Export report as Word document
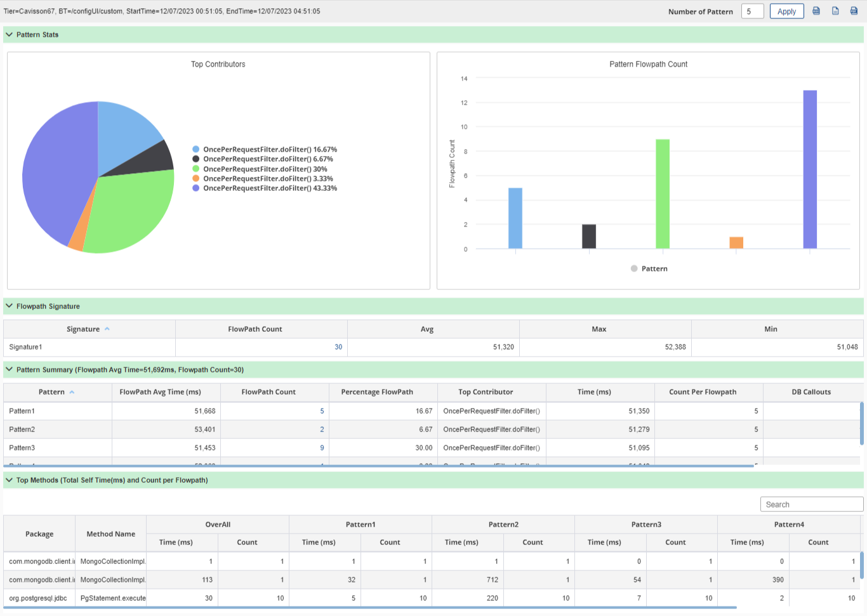This screenshot has width=867, height=616. (816, 11)
